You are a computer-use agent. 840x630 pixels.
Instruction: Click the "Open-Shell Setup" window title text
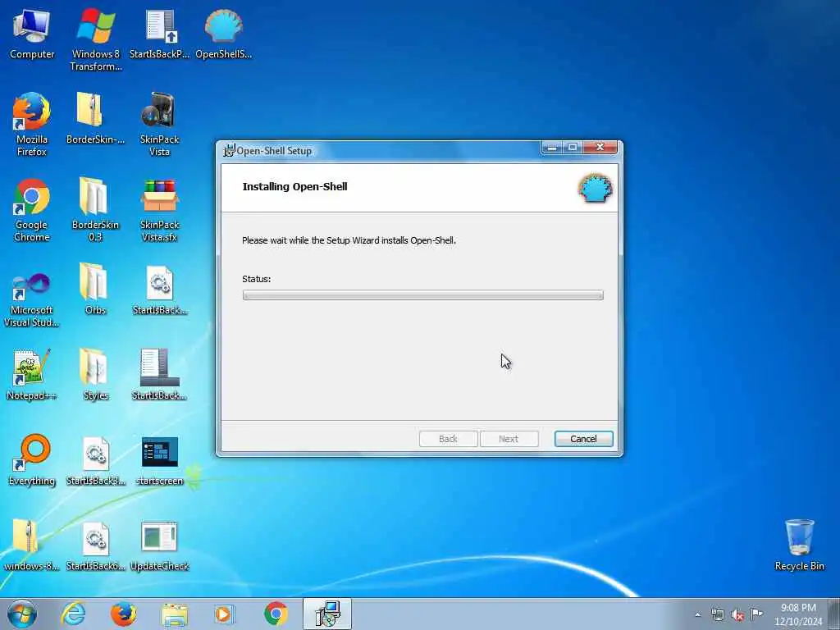pos(274,151)
